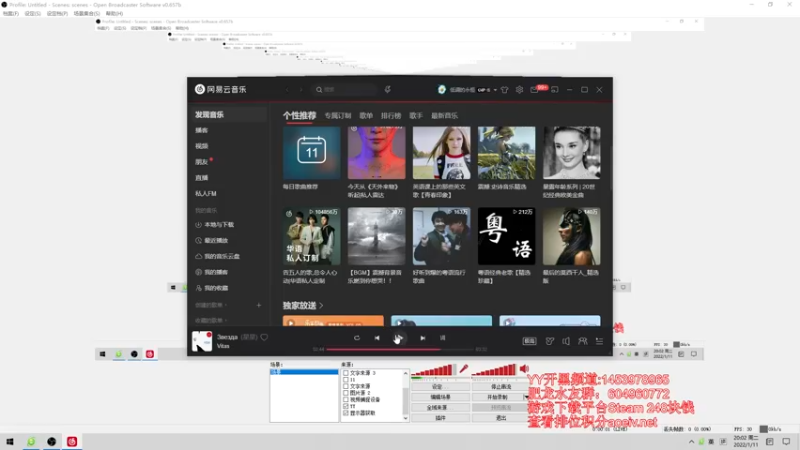Image resolution: width=800 pixels, height=450 pixels.
Task: Uncheck the YY source checkbox
Action: [x=346, y=406]
